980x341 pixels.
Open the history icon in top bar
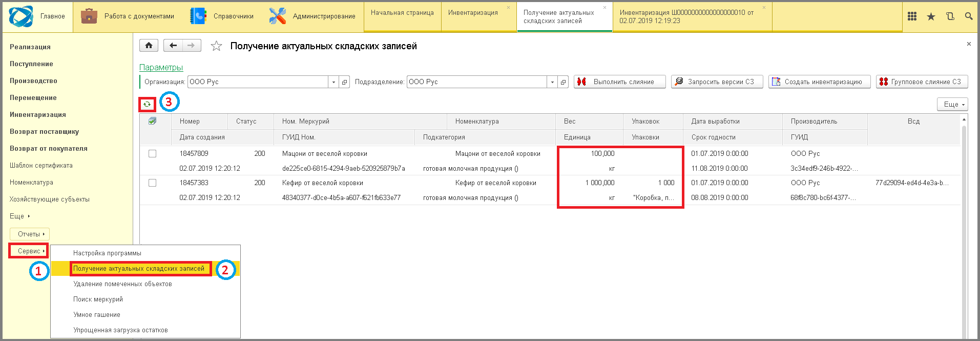click(950, 16)
